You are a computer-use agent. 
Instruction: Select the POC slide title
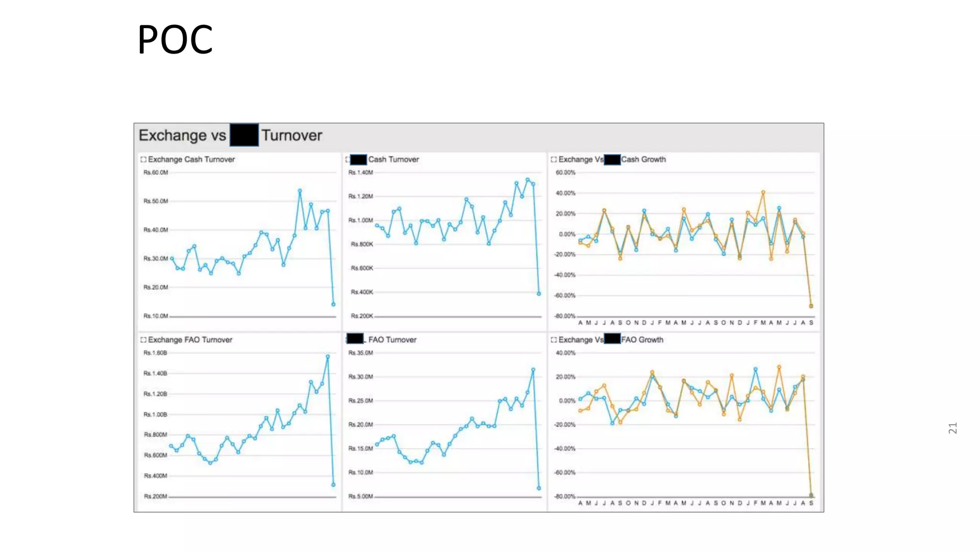(175, 40)
